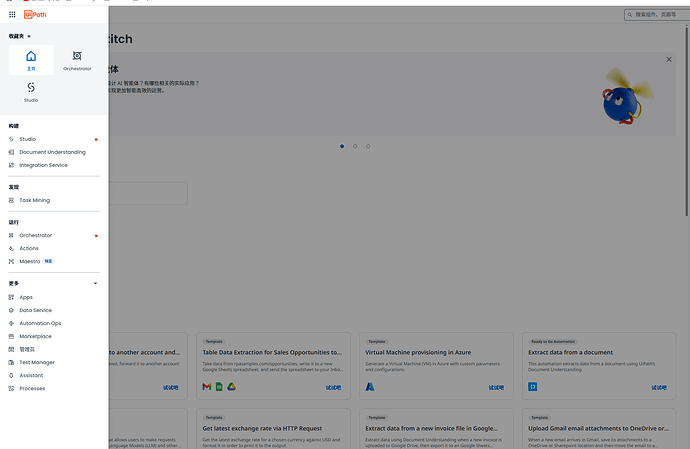This screenshot has width=690, height=449.
Task: Click the Gmail icon on Table Data Extraction card
Action: coord(207,386)
